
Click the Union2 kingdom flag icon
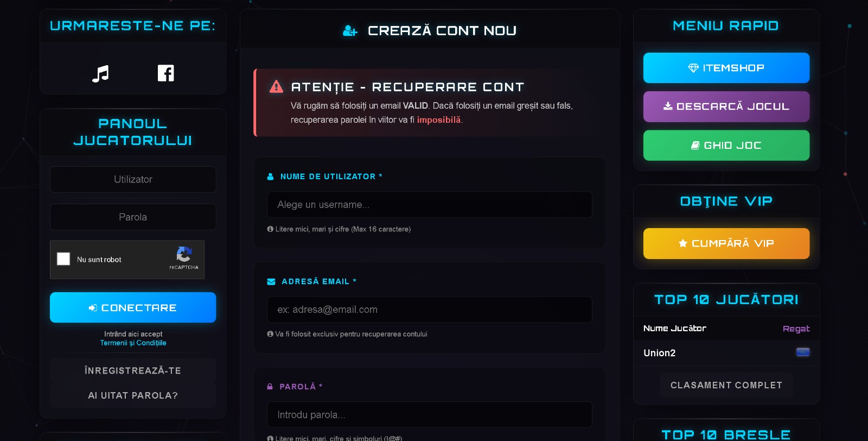tap(803, 352)
